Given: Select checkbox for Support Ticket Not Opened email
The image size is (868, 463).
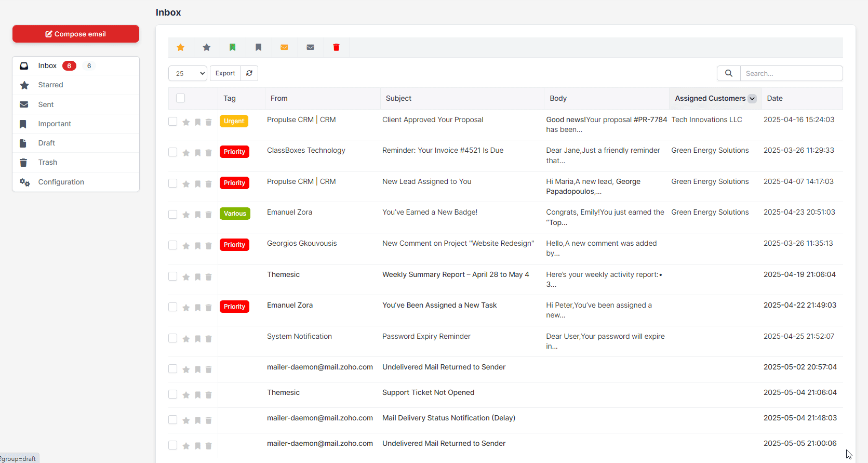Looking at the screenshot, I should [172, 394].
